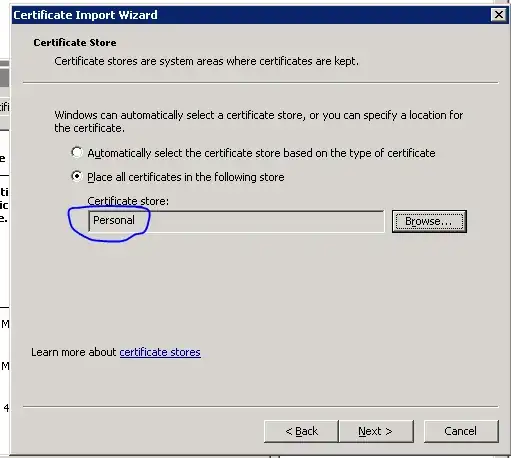Cancel the Certificate Import Wizard
This screenshot has height=458, width=511.
point(461,431)
